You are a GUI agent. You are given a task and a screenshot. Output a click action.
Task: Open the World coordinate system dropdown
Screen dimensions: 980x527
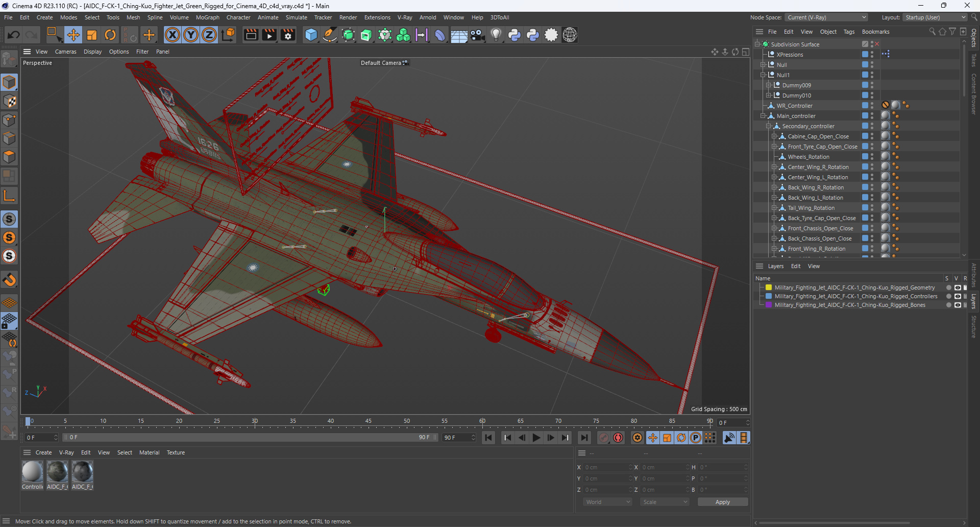(607, 502)
